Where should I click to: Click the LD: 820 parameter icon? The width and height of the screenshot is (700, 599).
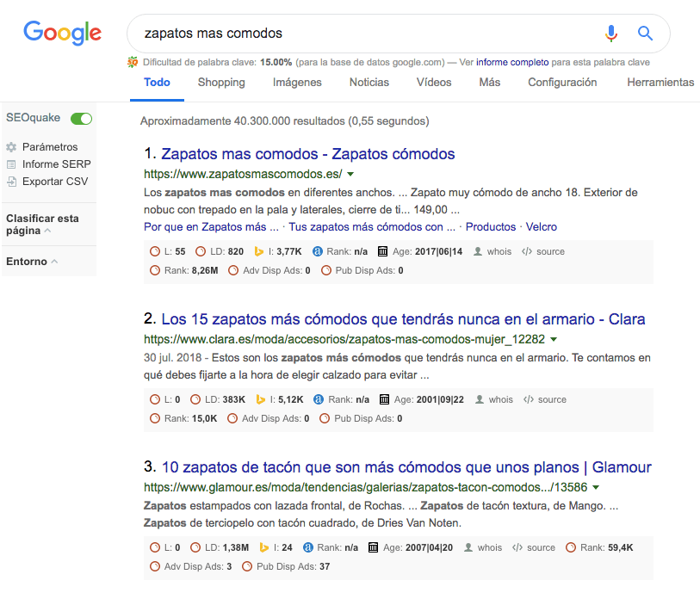201,251
